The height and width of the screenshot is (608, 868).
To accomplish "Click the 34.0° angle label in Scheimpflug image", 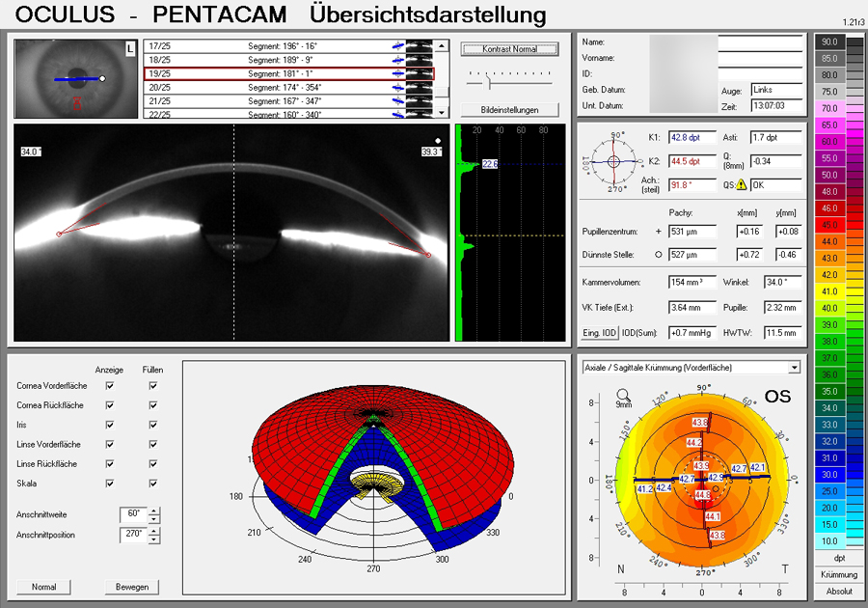I will click(31, 152).
